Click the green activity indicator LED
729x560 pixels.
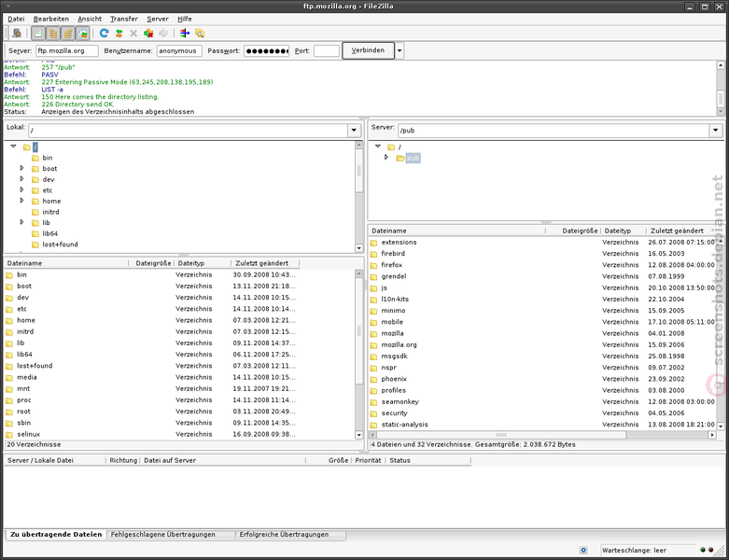coord(703,550)
